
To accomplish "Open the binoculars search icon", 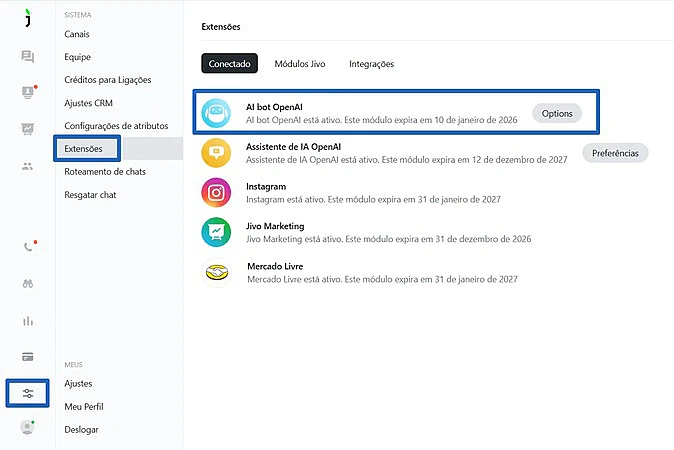I will point(28,284).
